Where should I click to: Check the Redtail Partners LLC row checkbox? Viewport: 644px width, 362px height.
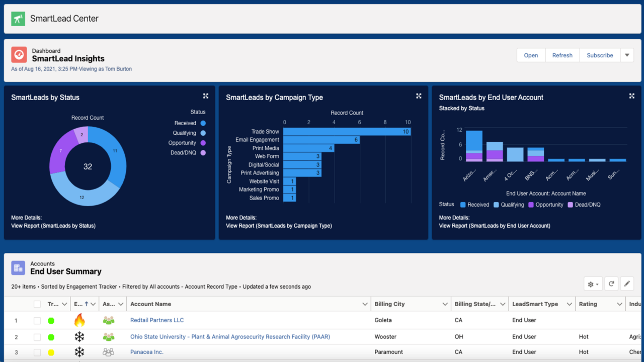click(x=37, y=321)
